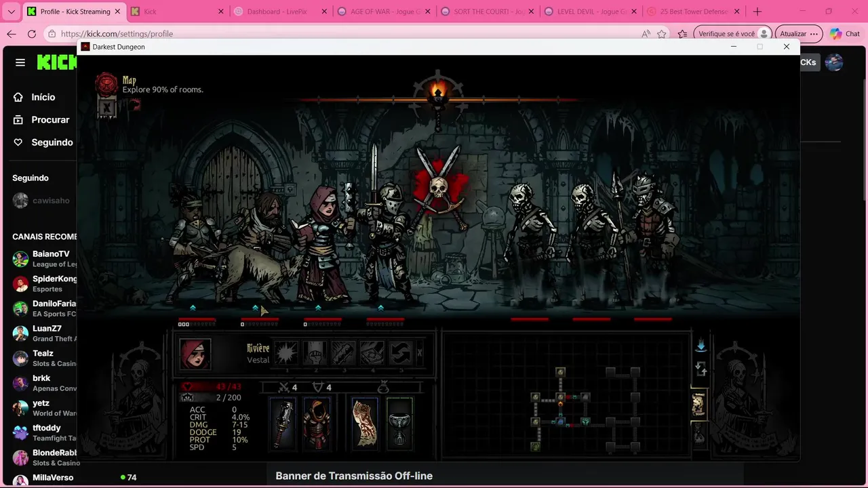Click the browser back arrow
This screenshot has width=868, height=488.
coord(11,34)
